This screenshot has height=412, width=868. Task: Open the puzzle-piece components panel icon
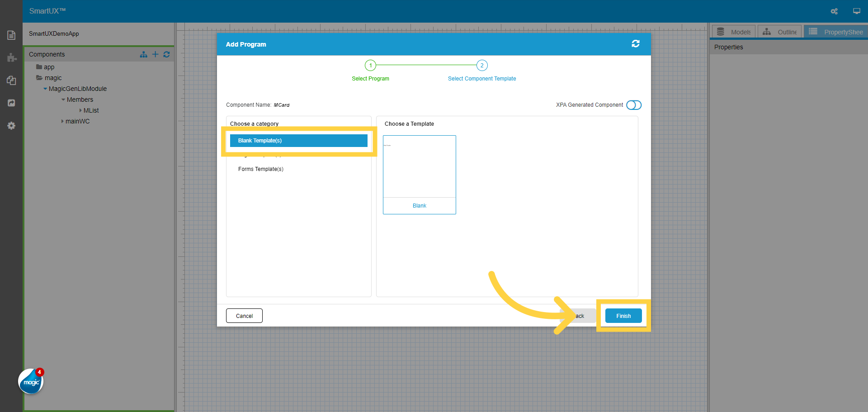pos(11,58)
